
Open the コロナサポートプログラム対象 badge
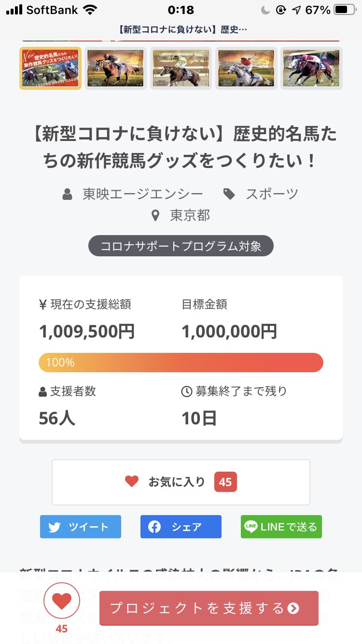[181, 246]
